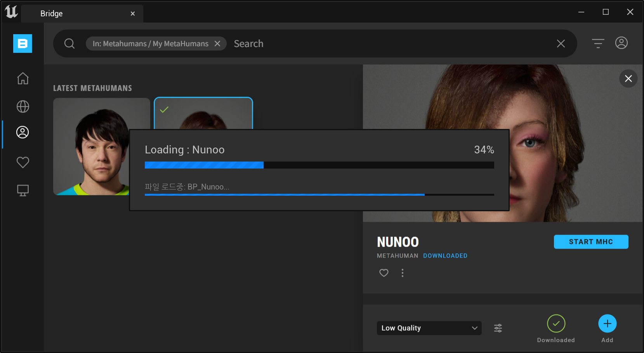Close the Nunoo details panel
Viewport: 644px width, 353px height.
tap(628, 78)
